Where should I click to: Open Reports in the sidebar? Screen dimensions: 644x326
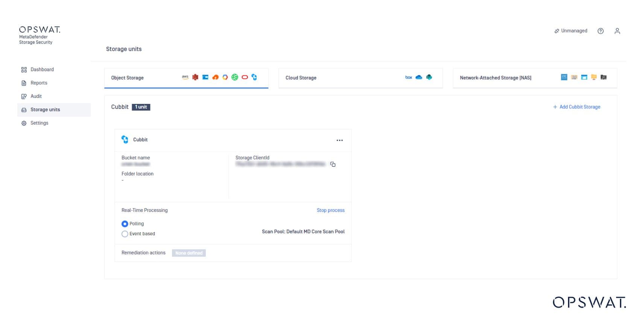tap(54, 83)
